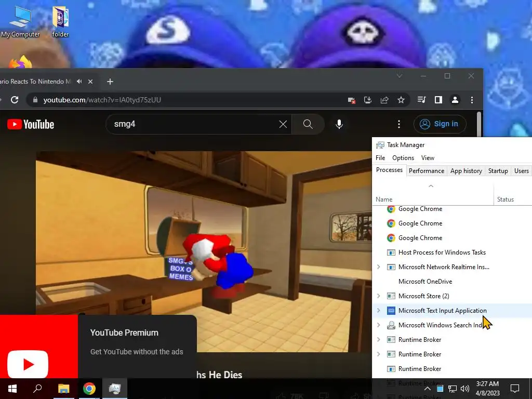Viewport: 532px width, 399px height.
Task: Open Windows Start menu
Action: tap(12, 389)
